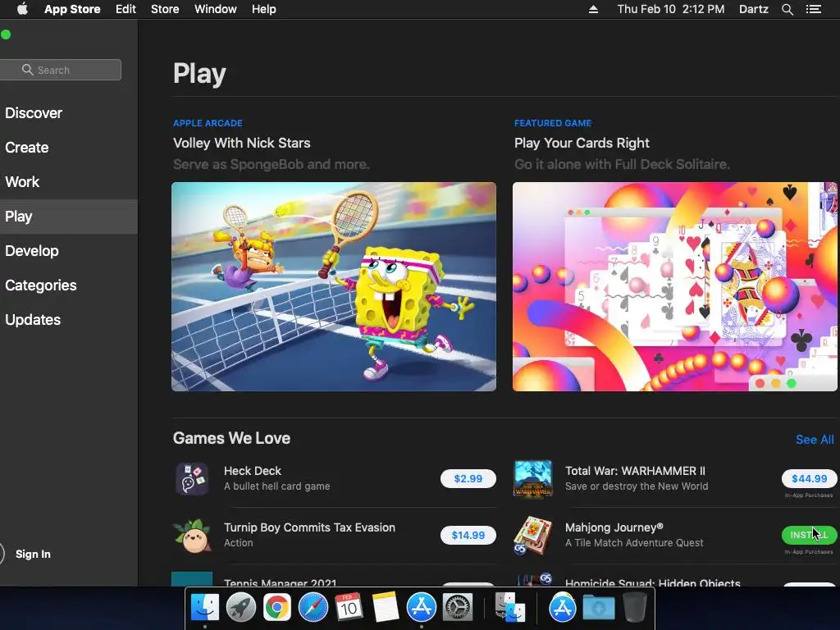
Task: Open the Store menu
Action: (x=165, y=9)
